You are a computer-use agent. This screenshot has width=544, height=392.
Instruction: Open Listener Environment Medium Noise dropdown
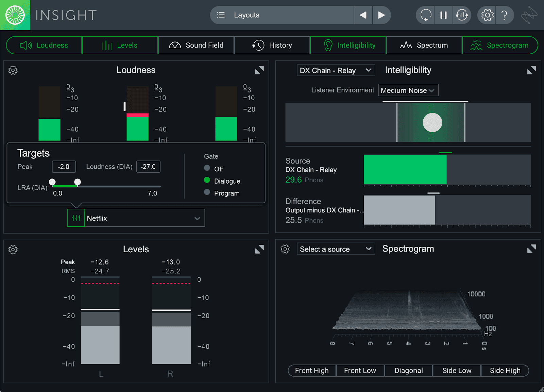(408, 90)
